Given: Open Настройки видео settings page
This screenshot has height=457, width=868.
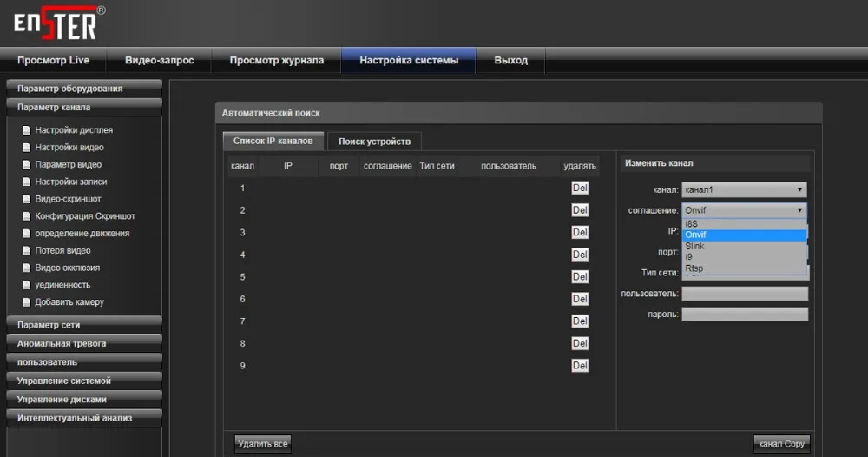Looking at the screenshot, I should [x=69, y=148].
